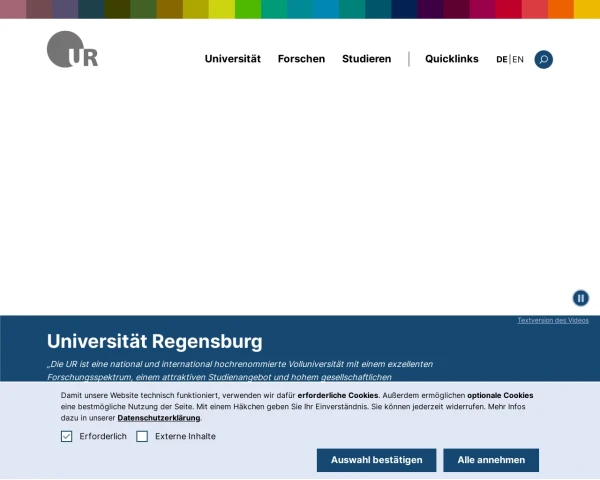The width and height of the screenshot is (600, 480).
Task: Open the Studieren menu
Action: click(x=367, y=59)
